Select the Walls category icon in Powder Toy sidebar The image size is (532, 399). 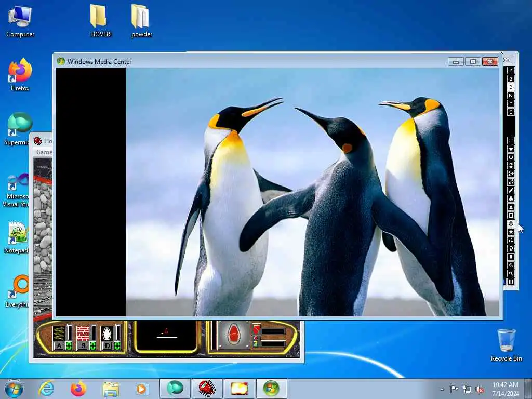511,140
